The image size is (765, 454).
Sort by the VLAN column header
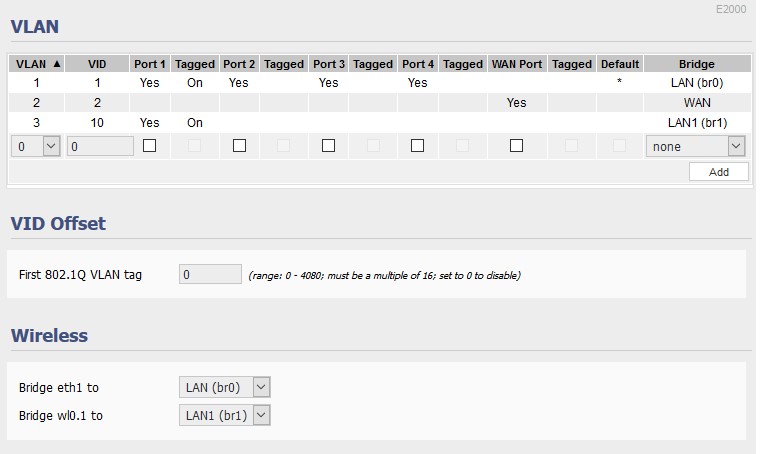tap(37, 64)
